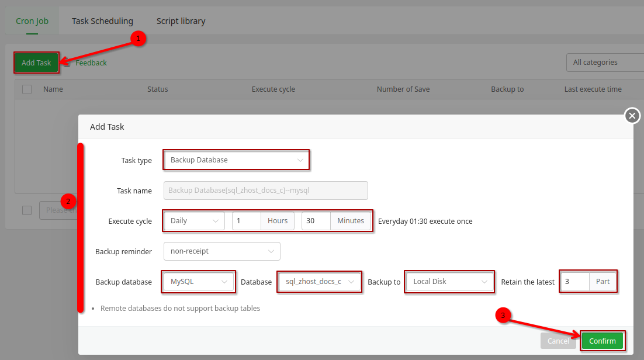Click the Hours input field
This screenshot has width=644, height=360.
[x=247, y=221]
